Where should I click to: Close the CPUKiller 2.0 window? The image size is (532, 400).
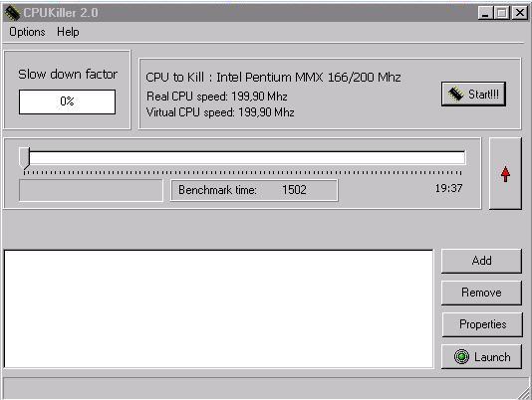[x=520, y=13]
